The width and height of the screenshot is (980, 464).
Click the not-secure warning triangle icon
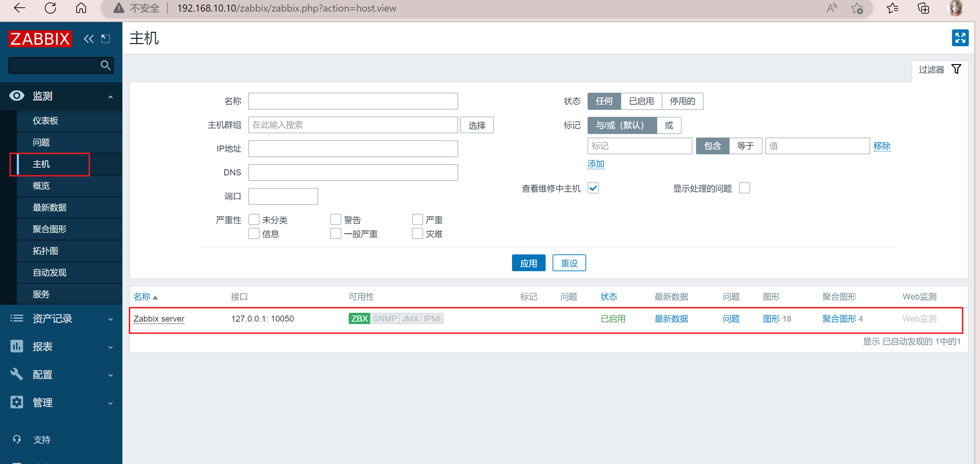pos(119,8)
